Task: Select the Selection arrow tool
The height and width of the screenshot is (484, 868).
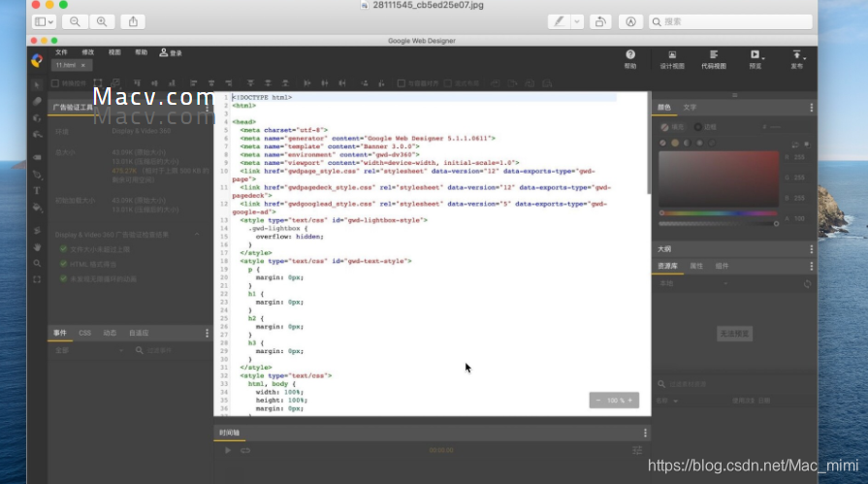Action: coord(37,84)
